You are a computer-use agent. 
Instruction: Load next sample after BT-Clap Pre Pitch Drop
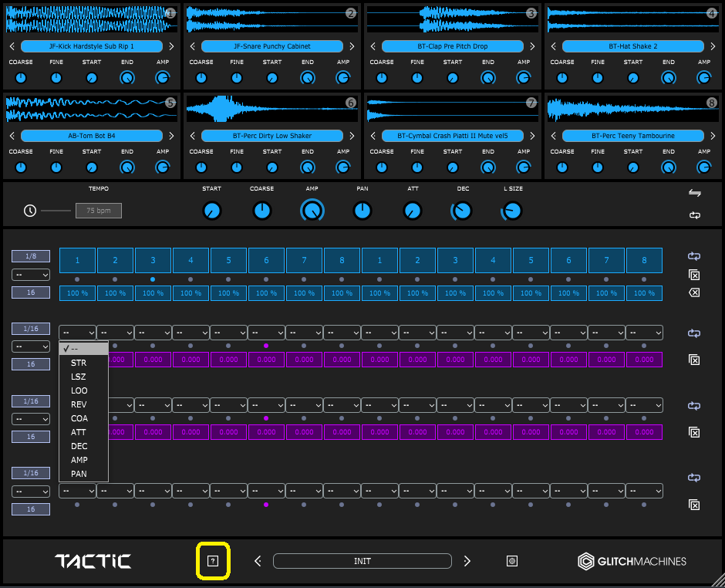click(532, 46)
